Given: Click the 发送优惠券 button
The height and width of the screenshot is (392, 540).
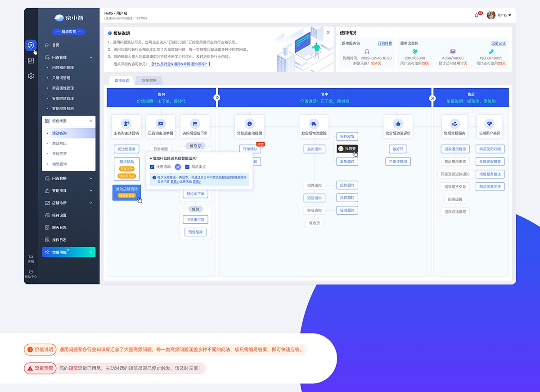Looking at the screenshot, I should tap(126, 149).
